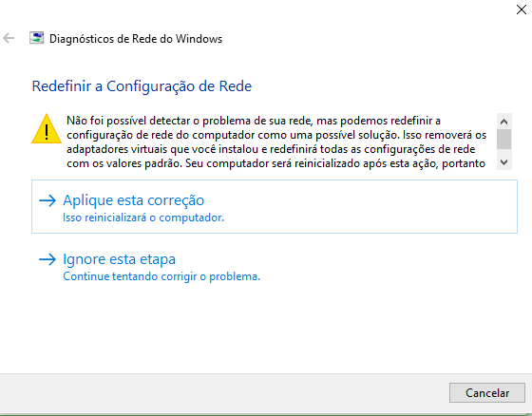Click the title Diagnósticos de Rede do Windows

[x=136, y=39]
